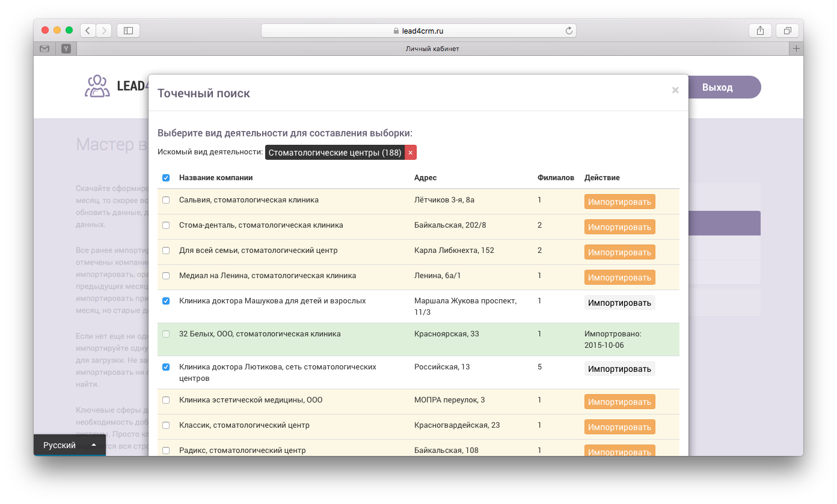
Task: Click the Safari back navigation arrow
Action: pyautogui.click(x=88, y=31)
